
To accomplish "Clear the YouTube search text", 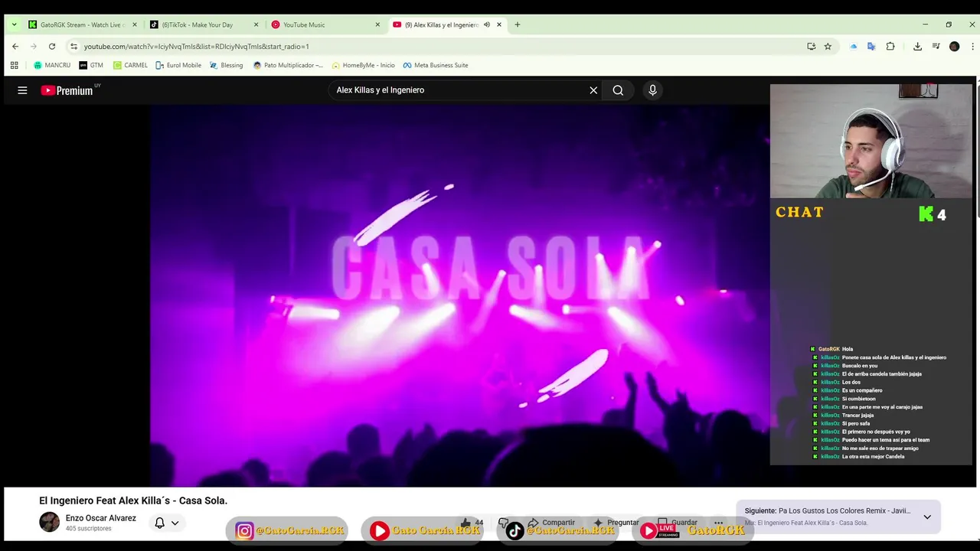I will coord(593,90).
